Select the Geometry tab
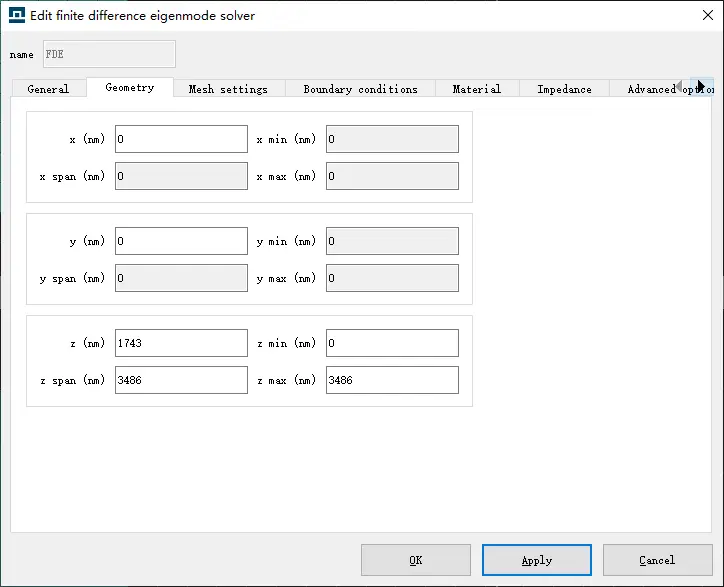This screenshot has width=724, height=587. pos(130,88)
